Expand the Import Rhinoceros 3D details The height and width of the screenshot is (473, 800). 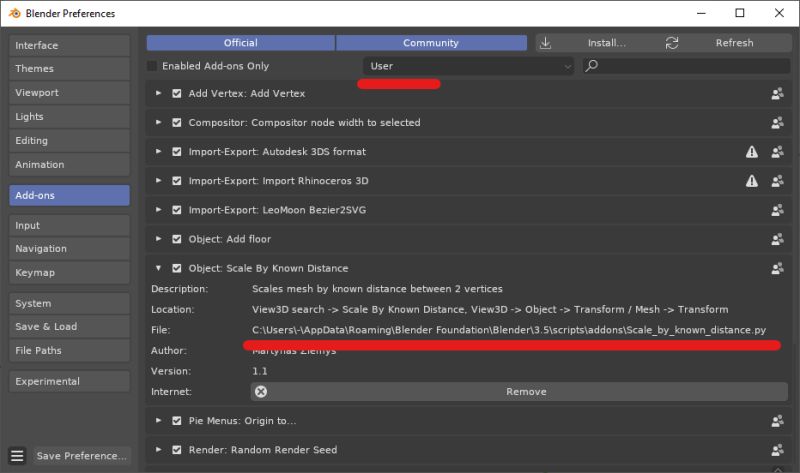[158, 180]
